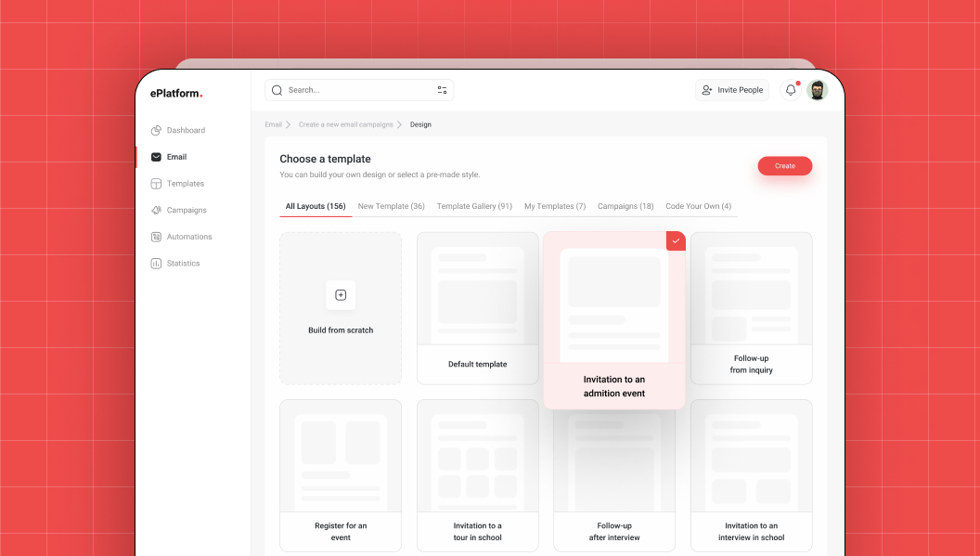Uncheck the selected Invitation template checkmark

click(x=676, y=241)
